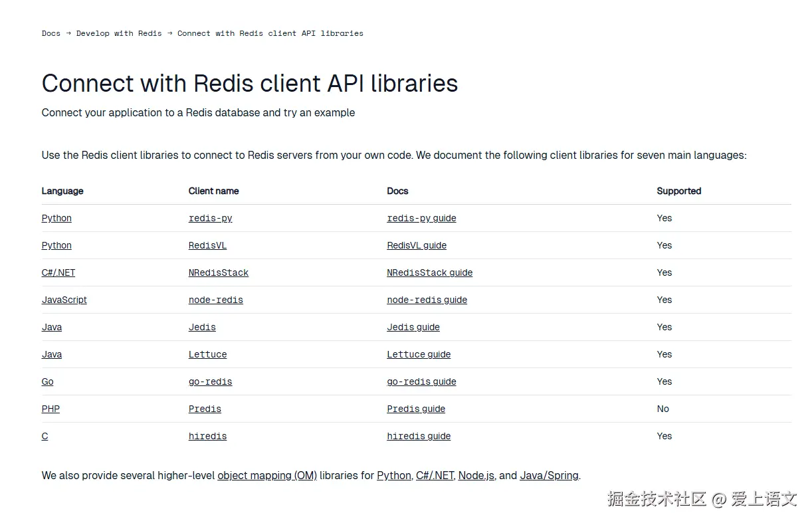Open the Lettuce client link
The height and width of the screenshot is (523, 812).
tap(208, 354)
